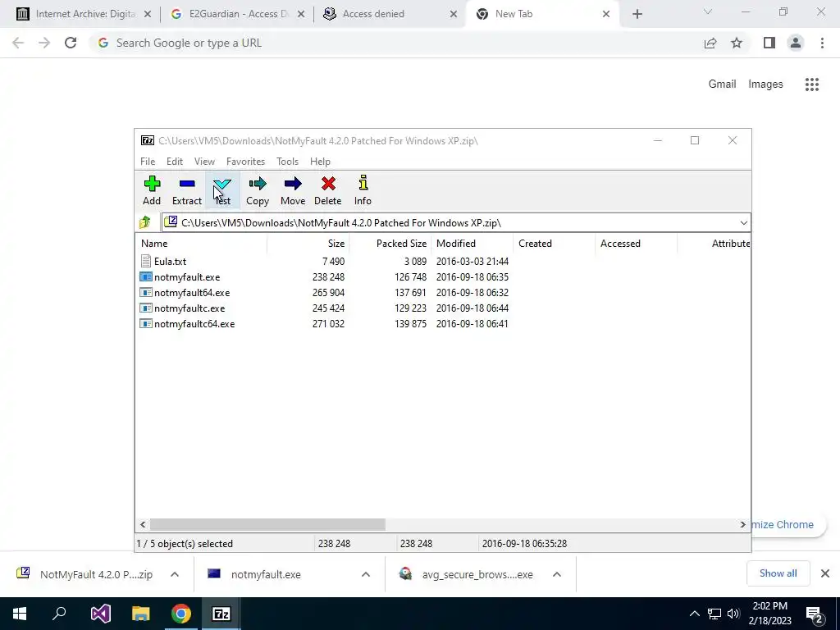Click the share page icon in address bar
840x630 pixels.
tap(710, 43)
